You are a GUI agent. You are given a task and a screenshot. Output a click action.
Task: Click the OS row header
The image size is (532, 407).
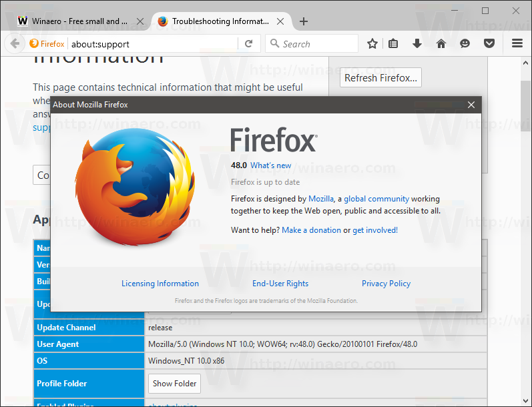(x=89, y=360)
